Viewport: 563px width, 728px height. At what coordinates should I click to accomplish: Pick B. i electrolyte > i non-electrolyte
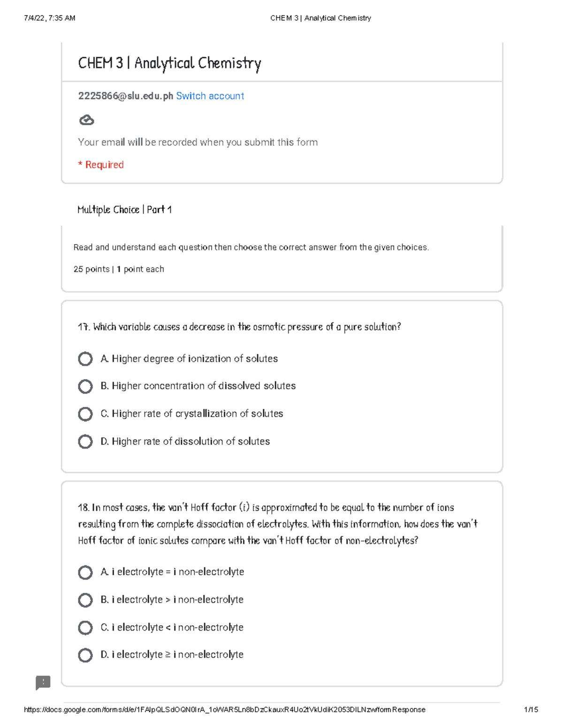point(85,600)
